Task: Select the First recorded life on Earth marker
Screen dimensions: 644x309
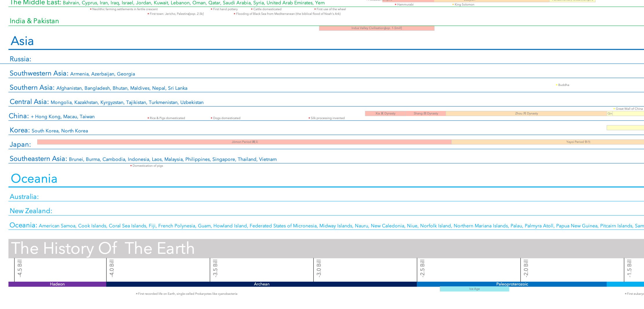Action: [x=136, y=294]
